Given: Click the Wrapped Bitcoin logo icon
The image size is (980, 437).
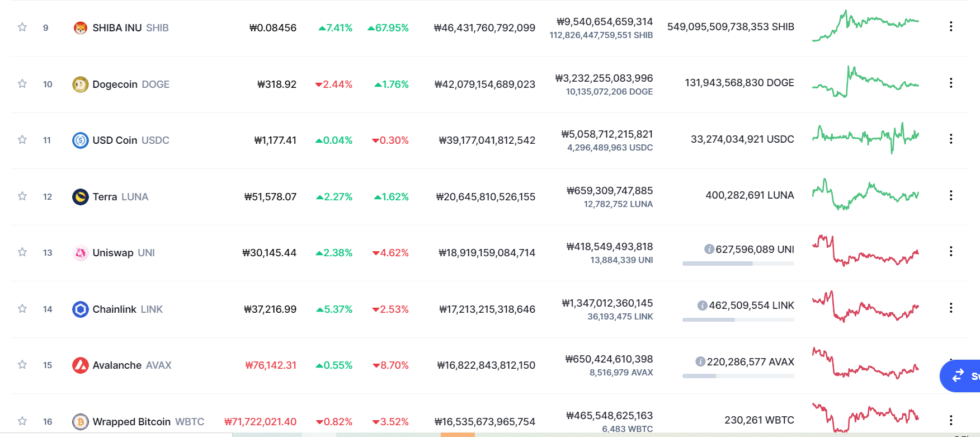Looking at the screenshot, I should click(81, 422).
